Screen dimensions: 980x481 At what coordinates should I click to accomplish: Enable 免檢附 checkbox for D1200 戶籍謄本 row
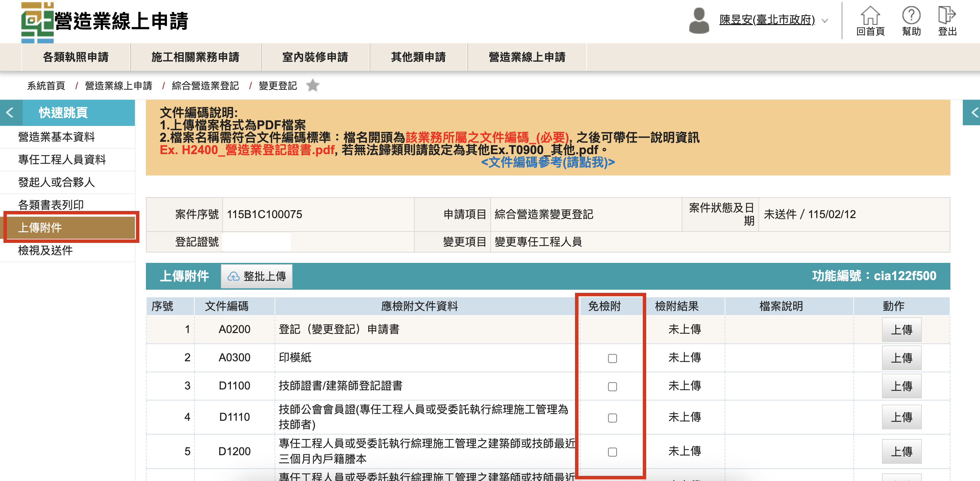[x=612, y=452]
